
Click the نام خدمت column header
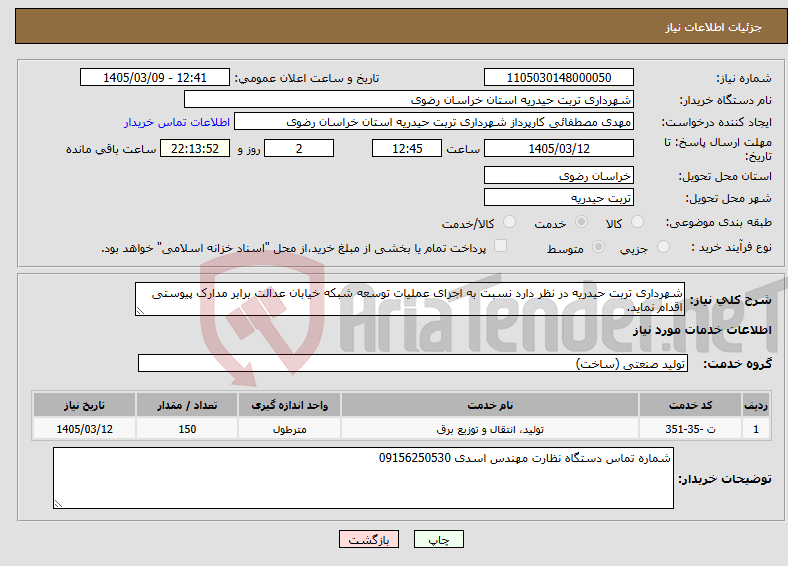[490, 405]
